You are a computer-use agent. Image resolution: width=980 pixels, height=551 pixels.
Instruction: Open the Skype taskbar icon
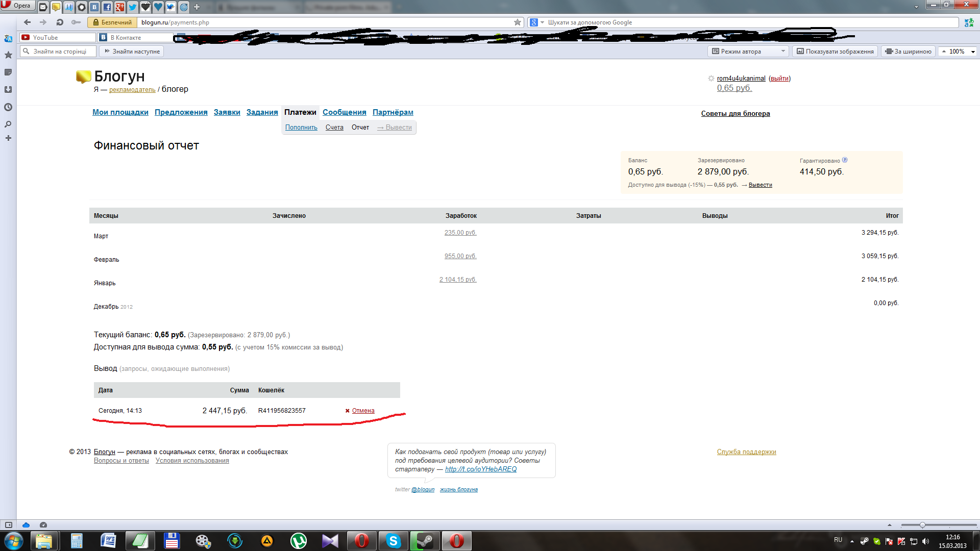point(393,541)
